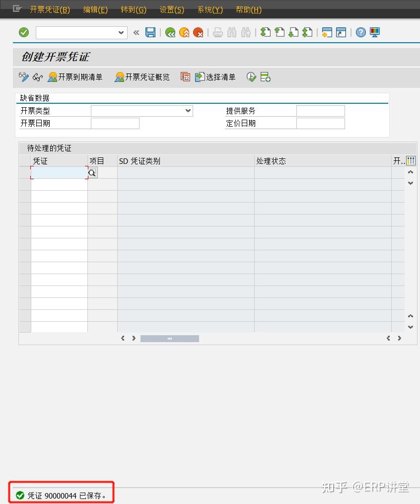Image resolution: width=420 pixels, height=504 pixels.
Task: Click the horizontal scrollbar below the table
Action: tap(169, 338)
